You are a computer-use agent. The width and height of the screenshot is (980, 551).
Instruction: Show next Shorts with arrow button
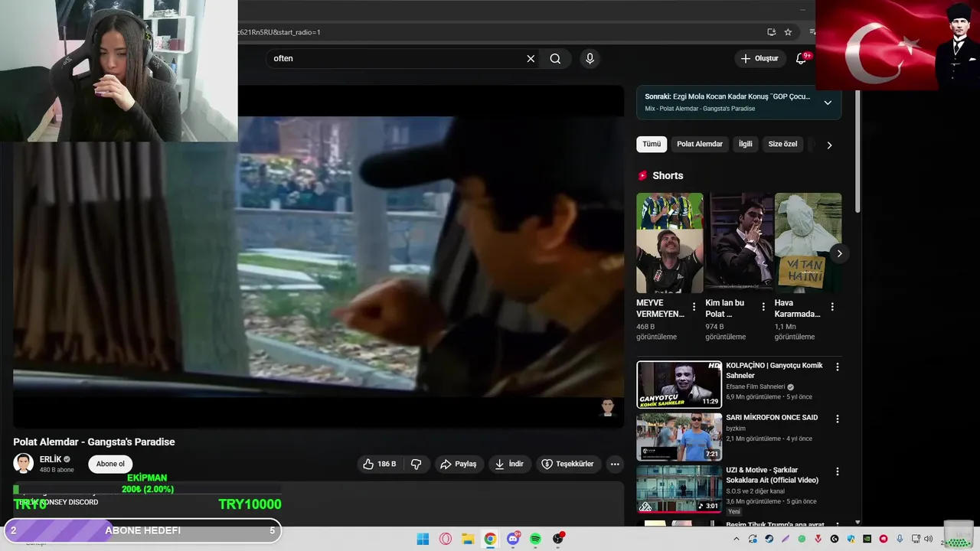click(839, 253)
